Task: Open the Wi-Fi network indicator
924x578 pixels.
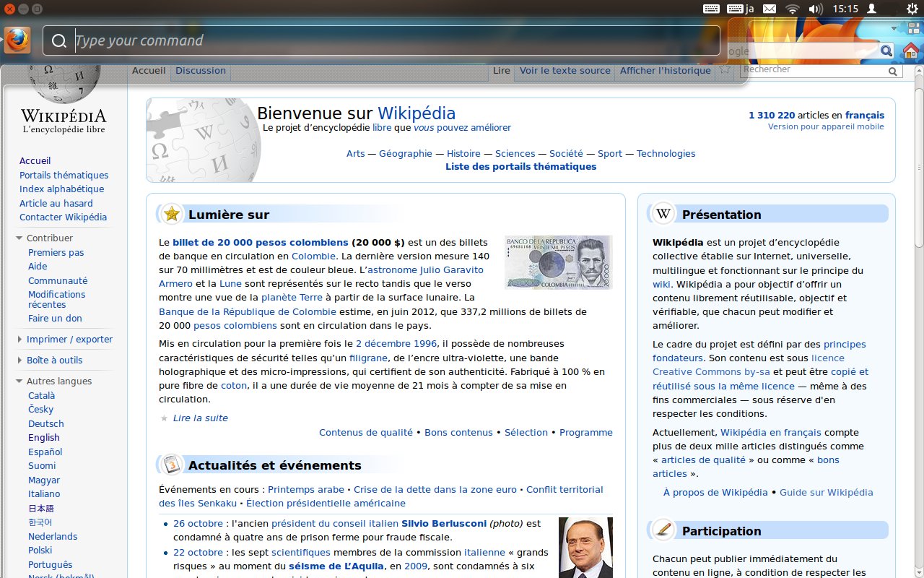Action: 793,9
